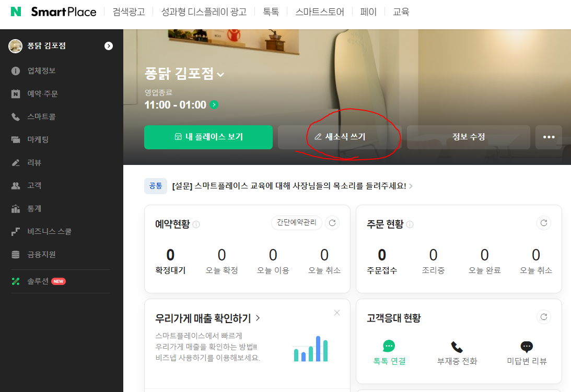This screenshot has height=392, width=571.
Task: Open the 검색광고 top menu
Action: point(129,12)
